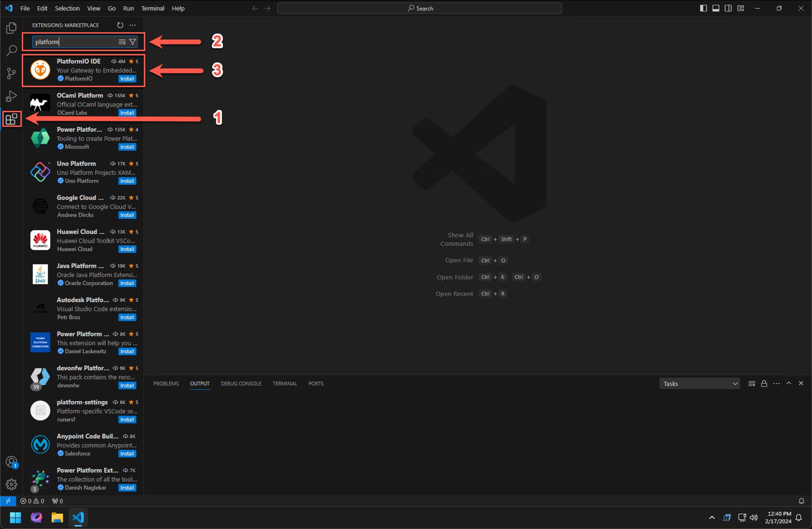The width and height of the screenshot is (812, 529).
Task: Open the Terminal menu
Action: coord(153,8)
